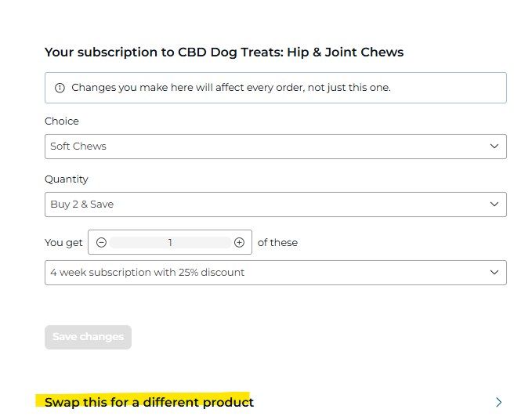Click the Choice field label

click(x=62, y=121)
